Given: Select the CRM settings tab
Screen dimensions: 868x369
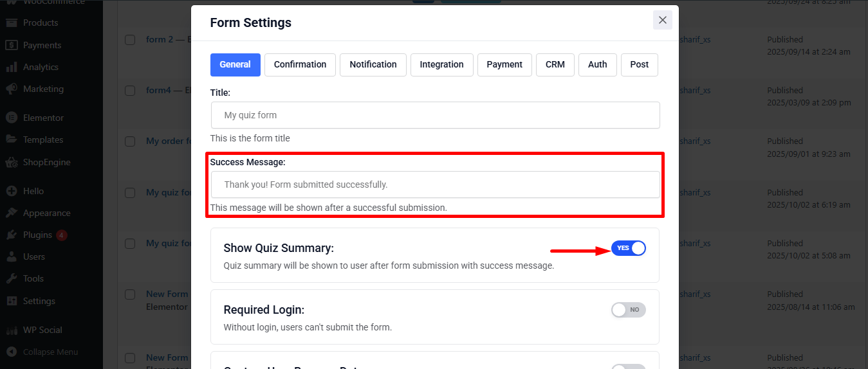Looking at the screenshot, I should point(555,64).
